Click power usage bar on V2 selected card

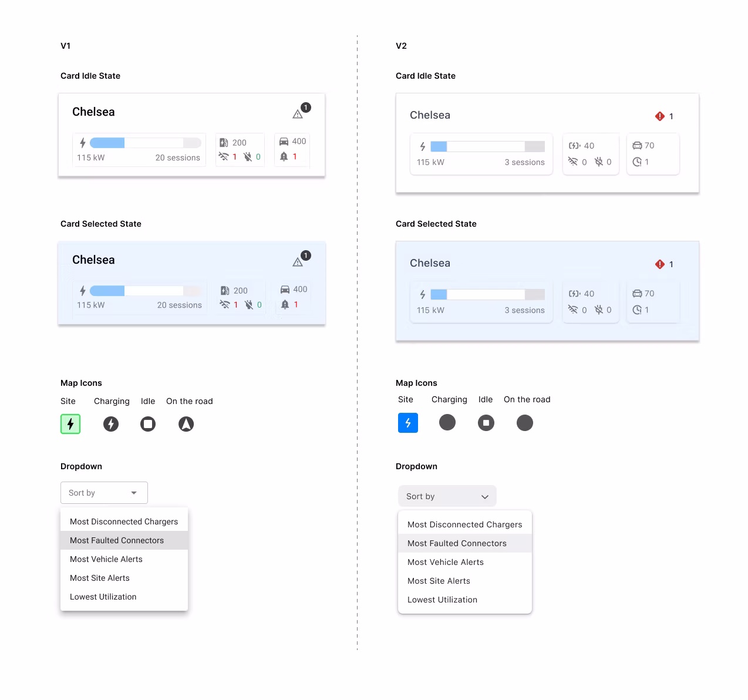coord(488,295)
